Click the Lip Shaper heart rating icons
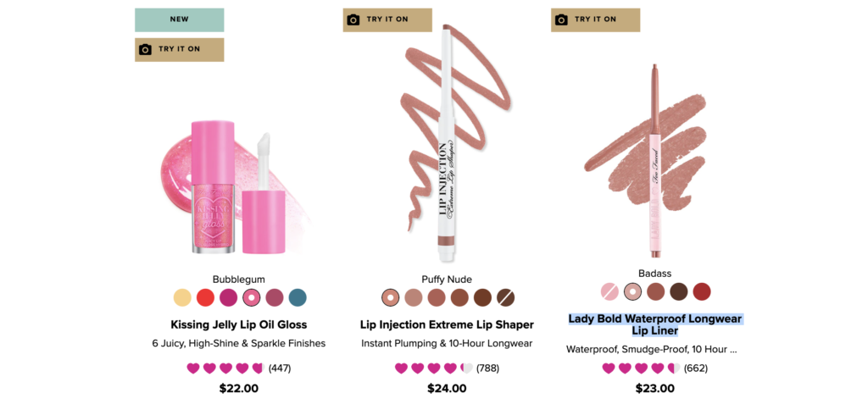Viewport: 868px width, 399px height. pos(433,368)
